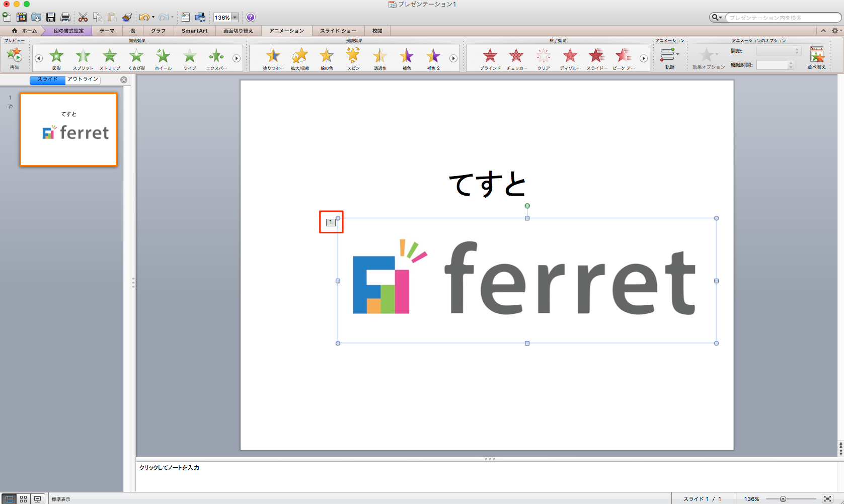Apply the スピン emphasis effect
The height and width of the screenshot is (504, 844).
tap(353, 59)
